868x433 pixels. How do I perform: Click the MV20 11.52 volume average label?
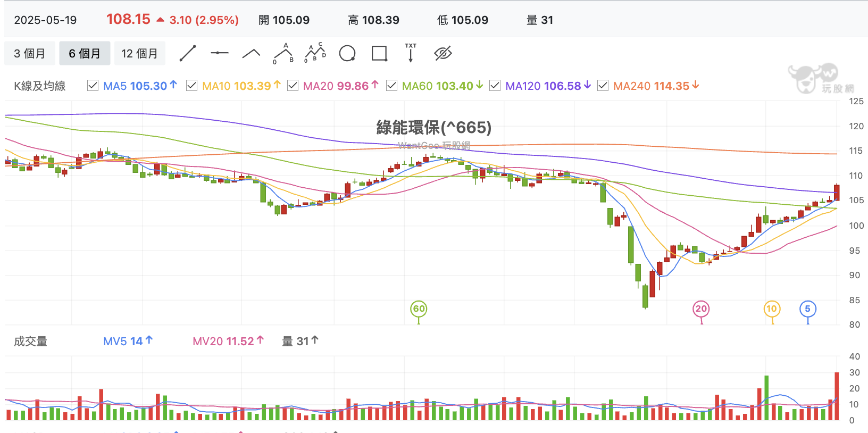coord(228,341)
